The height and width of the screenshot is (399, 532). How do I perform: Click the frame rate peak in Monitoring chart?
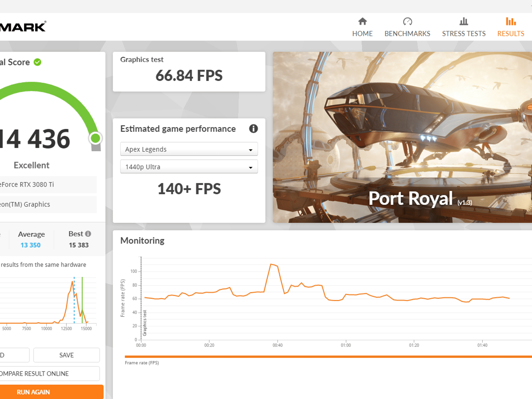pos(271,264)
